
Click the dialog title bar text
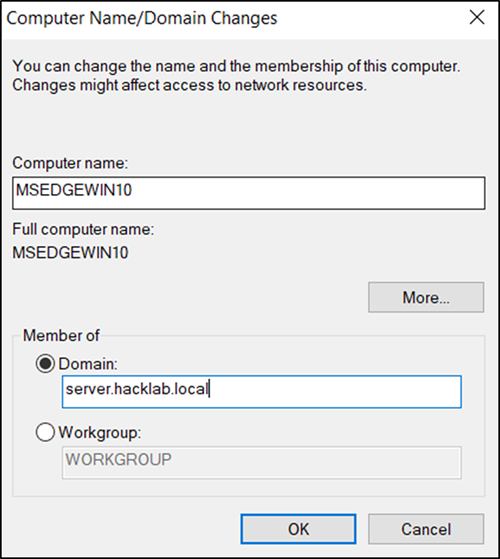click(142, 18)
